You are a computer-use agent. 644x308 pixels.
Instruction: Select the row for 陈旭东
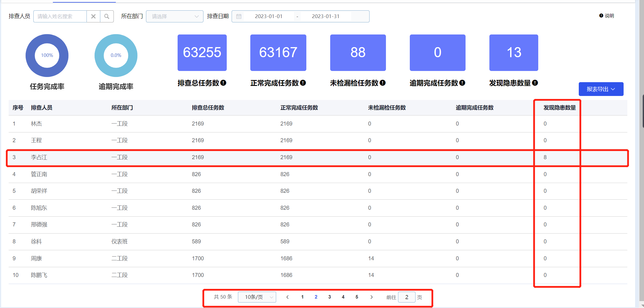click(318, 208)
